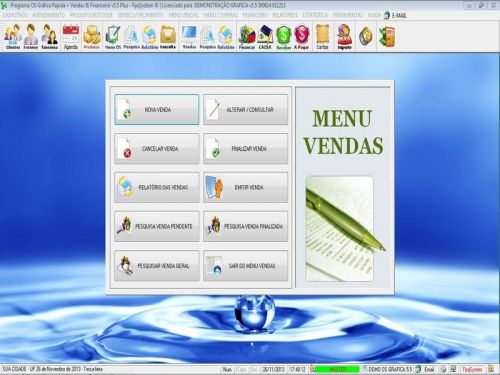Open the RELATÓRIOS menu
Image resolution: width=500 pixels, height=375 pixels.
coord(285,15)
